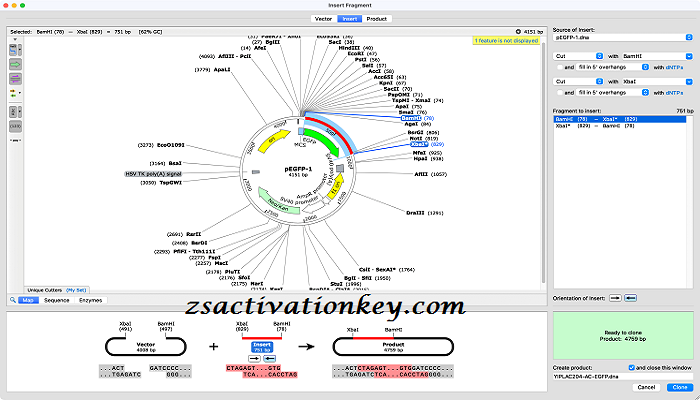
Task: Set insert orientation reversed with left arrow
Action: click(x=630, y=298)
